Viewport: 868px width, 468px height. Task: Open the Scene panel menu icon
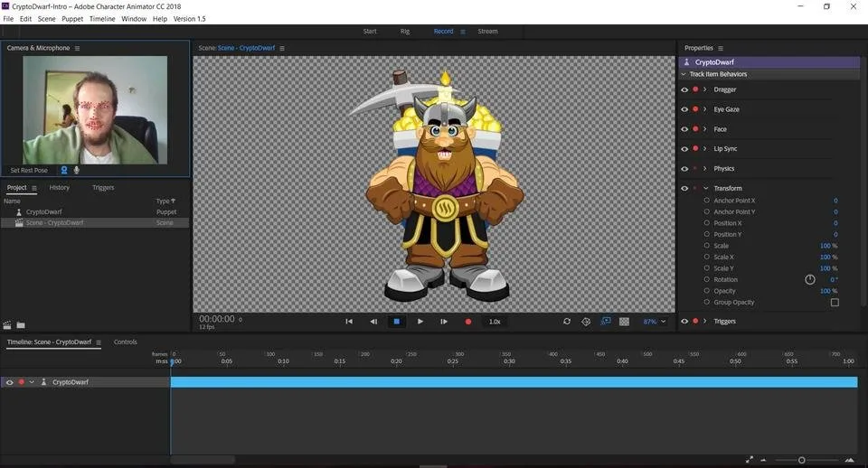pyautogui.click(x=282, y=49)
